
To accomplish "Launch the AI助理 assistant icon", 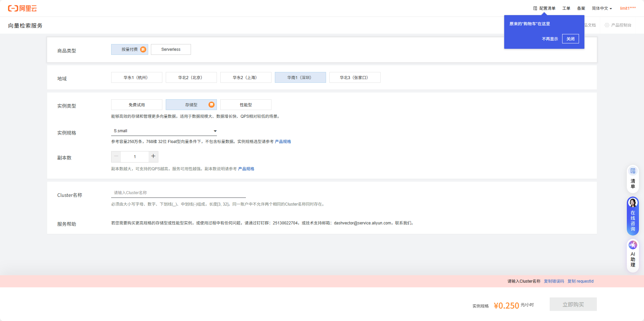I will (633, 245).
